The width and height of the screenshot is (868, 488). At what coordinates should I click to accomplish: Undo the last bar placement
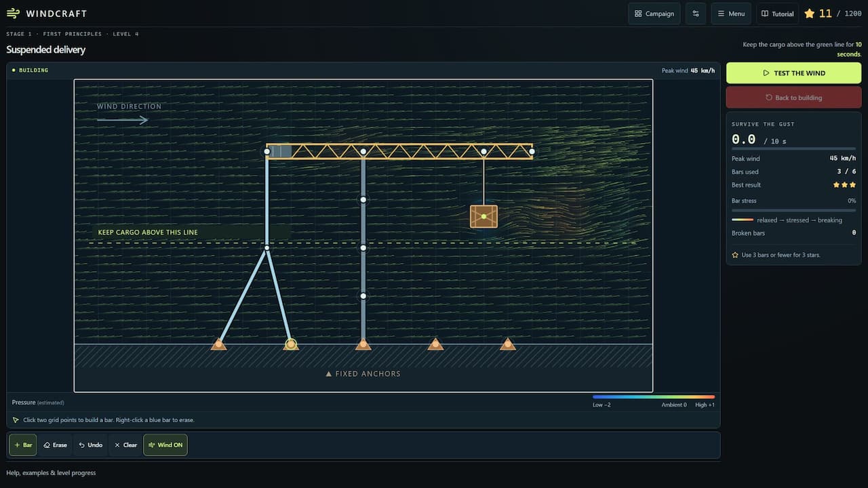coord(90,445)
